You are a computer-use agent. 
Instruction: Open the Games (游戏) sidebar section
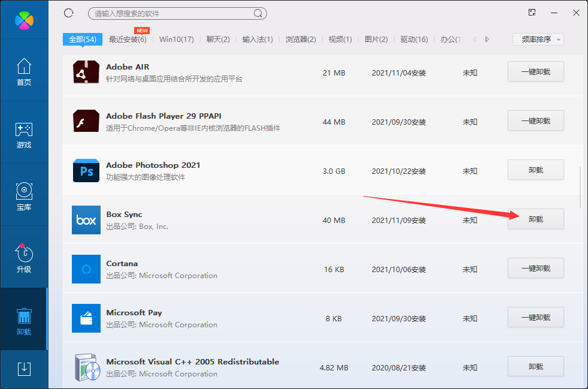[x=24, y=135]
